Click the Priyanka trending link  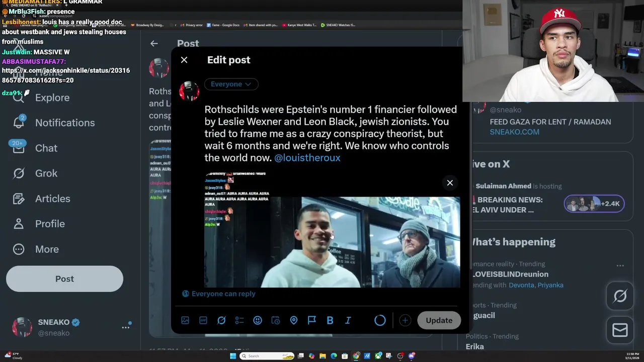tap(550, 285)
